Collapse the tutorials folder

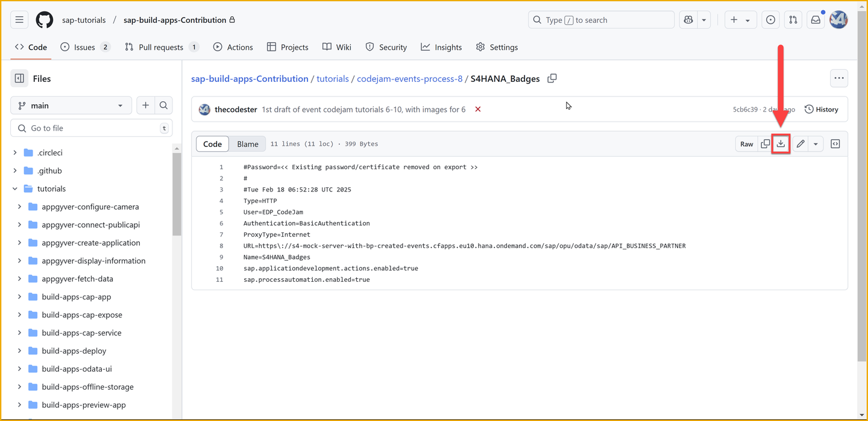coord(15,189)
